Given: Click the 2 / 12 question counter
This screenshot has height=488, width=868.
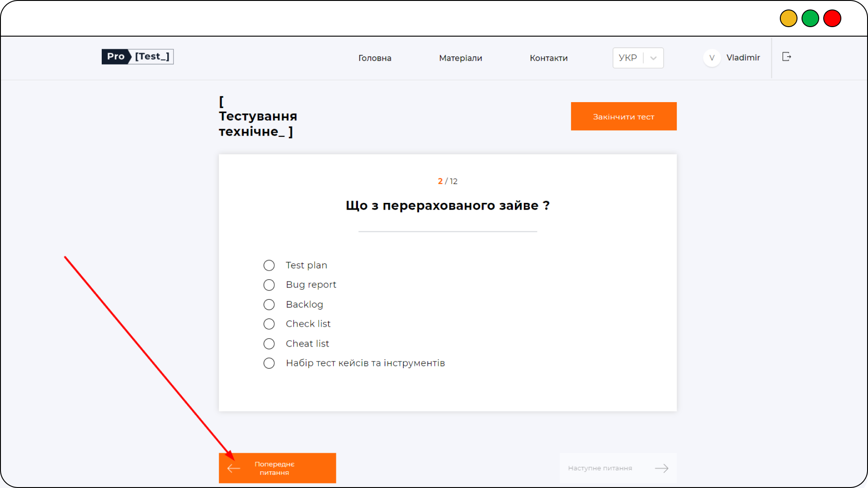Looking at the screenshot, I should 448,181.
